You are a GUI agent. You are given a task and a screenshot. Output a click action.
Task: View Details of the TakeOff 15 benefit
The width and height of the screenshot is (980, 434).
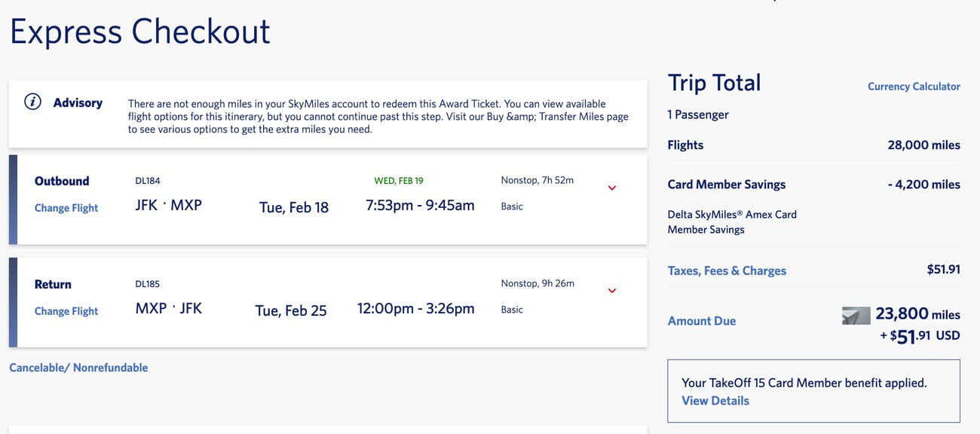[x=715, y=400]
